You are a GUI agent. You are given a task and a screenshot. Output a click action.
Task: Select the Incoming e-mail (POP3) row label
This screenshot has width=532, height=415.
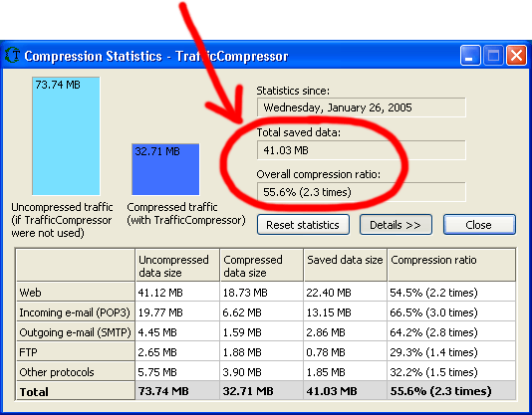click(x=76, y=312)
